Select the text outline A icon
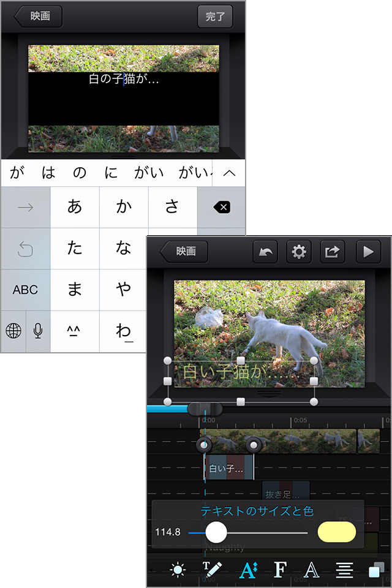Image resolution: width=392 pixels, height=588 pixels. (x=312, y=570)
